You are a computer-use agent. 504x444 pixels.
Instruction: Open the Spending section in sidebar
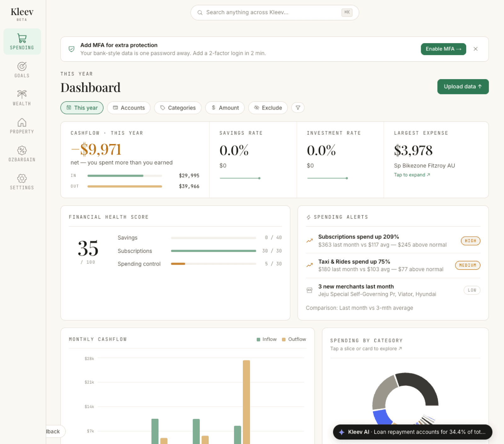tap(22, 42)
